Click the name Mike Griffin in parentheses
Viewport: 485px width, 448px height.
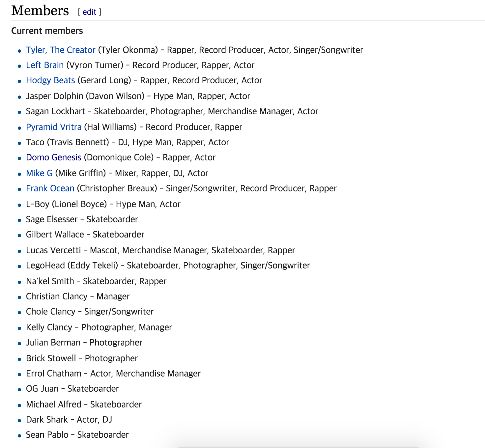click(x=81, y=173)
